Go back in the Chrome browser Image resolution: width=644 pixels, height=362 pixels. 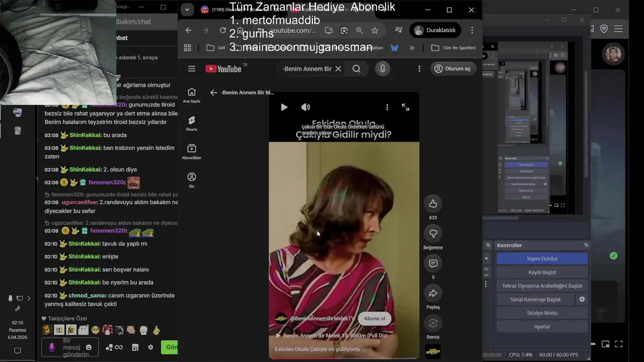click(188, 30)
